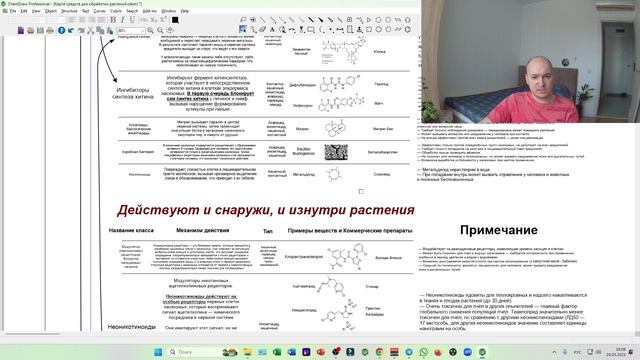Click the Copy icon

[100, 30]
